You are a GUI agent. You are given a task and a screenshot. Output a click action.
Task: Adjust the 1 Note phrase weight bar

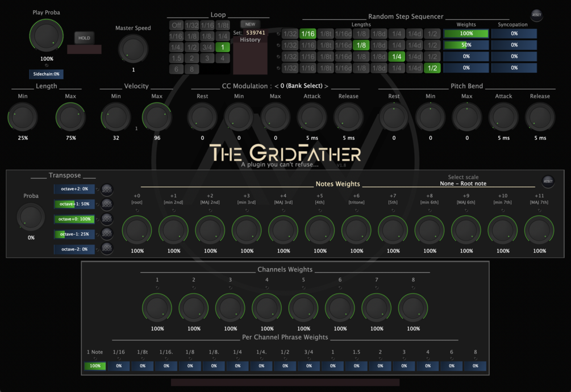point(95,366)
